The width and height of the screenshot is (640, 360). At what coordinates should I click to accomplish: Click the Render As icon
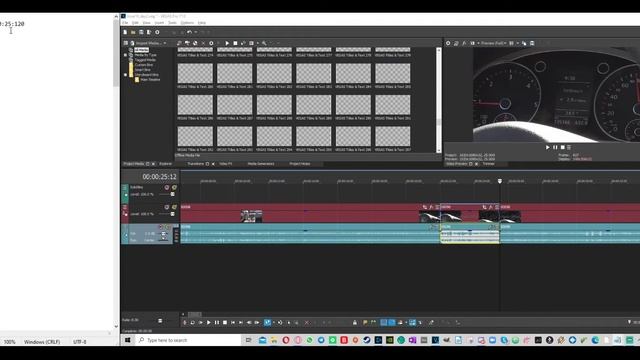pyautogui.click(x=149, y=32)
